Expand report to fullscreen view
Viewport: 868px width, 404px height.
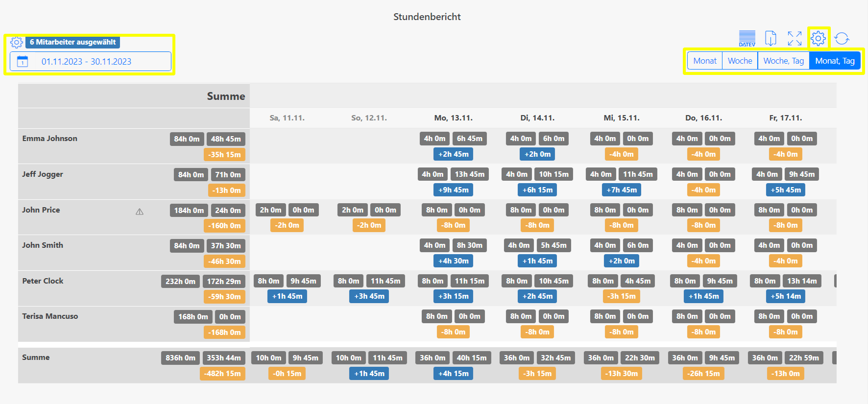(x=795, y=38)
